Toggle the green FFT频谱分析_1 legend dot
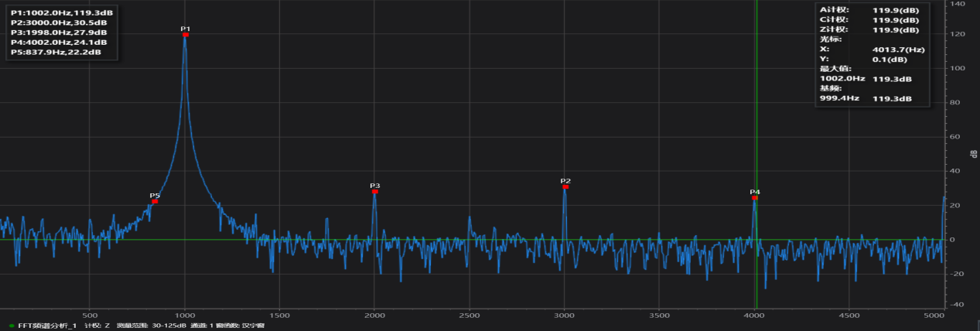980x331 pixels. click(x=11, y=326)
